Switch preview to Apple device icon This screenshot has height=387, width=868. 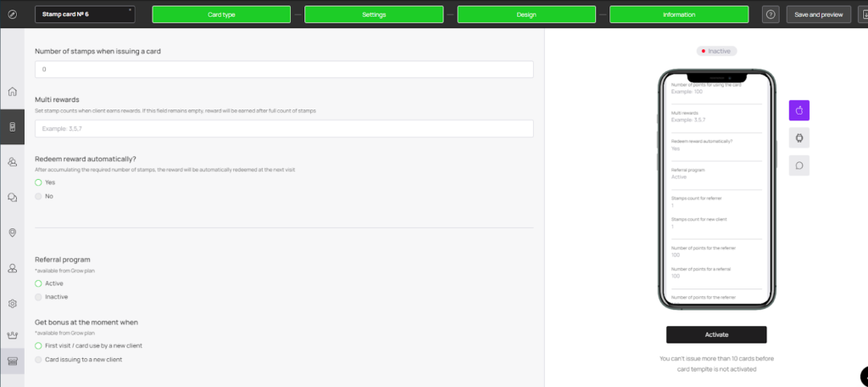coord(798,110)
